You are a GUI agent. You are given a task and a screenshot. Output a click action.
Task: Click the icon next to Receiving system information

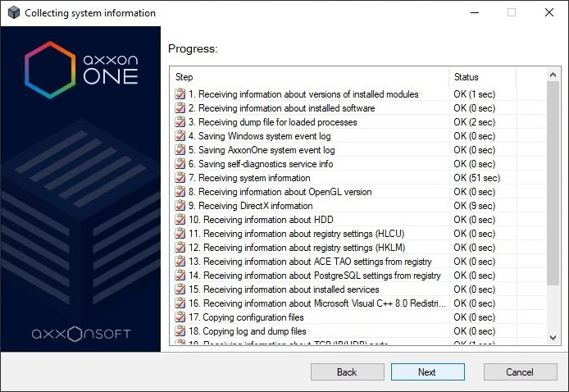click(180, 178)
